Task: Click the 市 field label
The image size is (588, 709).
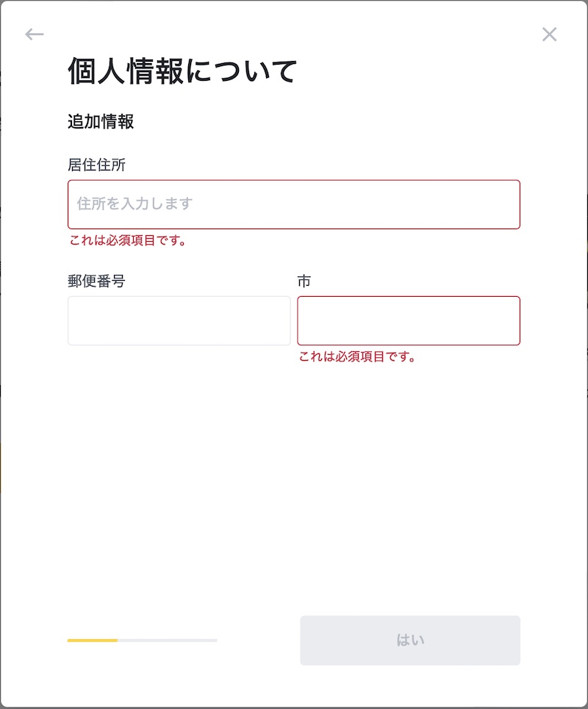Action: click(x=304, y=281)
